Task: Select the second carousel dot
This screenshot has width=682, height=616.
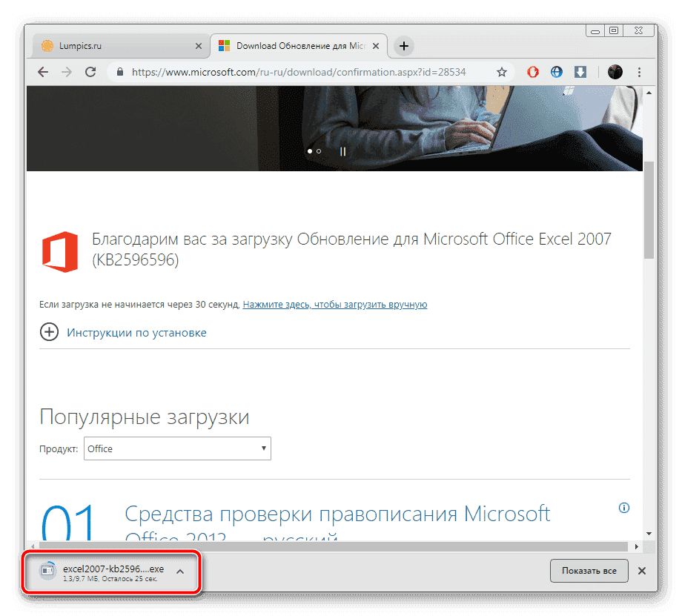Action: click(x=319, y=151)
